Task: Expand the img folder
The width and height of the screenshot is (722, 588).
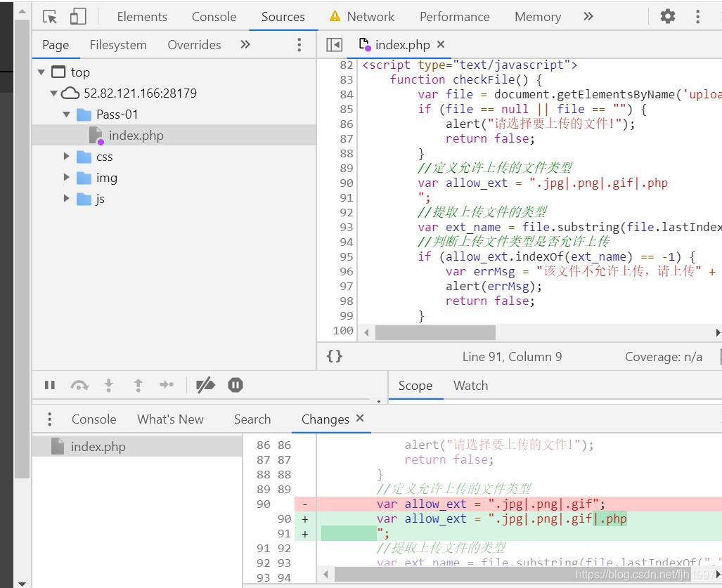Action: pos(67,178)
